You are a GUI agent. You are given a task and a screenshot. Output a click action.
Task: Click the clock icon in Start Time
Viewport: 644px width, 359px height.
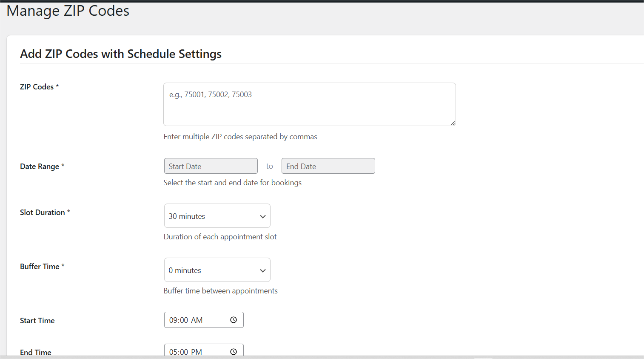[234, 320]
